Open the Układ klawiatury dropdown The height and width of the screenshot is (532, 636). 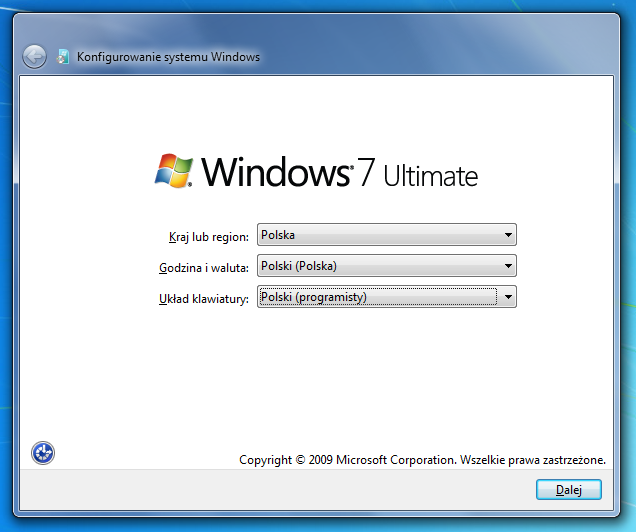[387, 297]
